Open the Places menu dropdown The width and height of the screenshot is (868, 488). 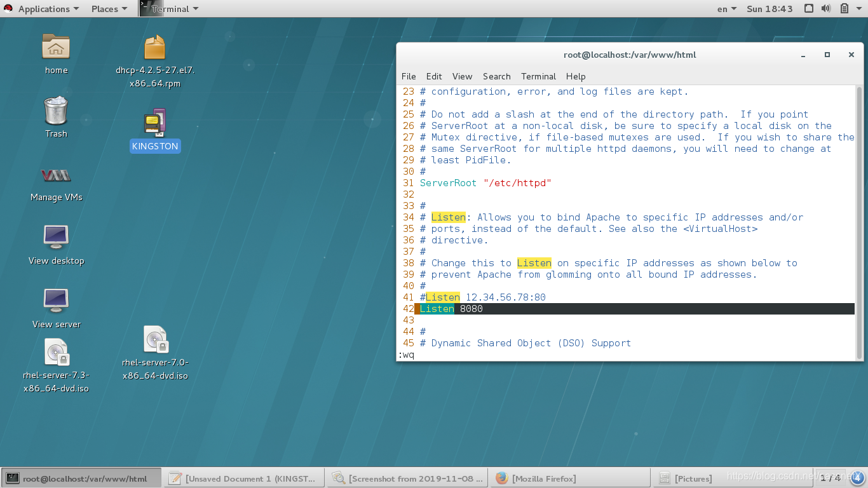coord(109,9)
